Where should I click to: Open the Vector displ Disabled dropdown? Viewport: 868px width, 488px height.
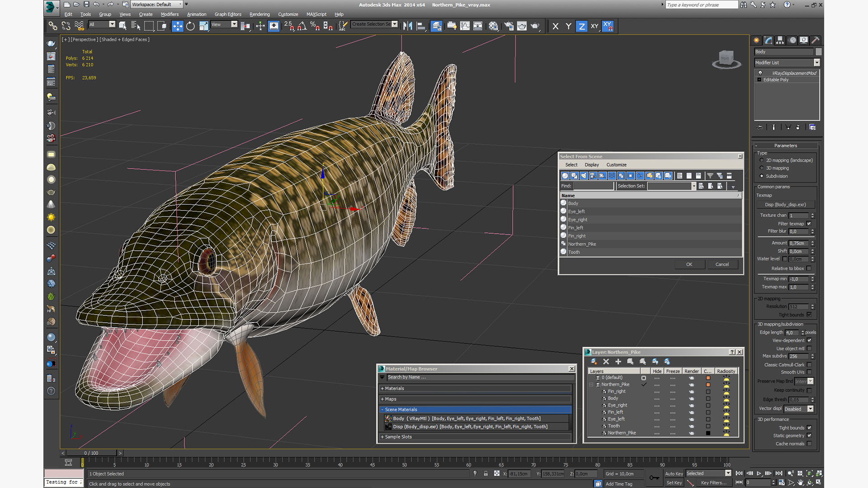[x=810, y=409]
